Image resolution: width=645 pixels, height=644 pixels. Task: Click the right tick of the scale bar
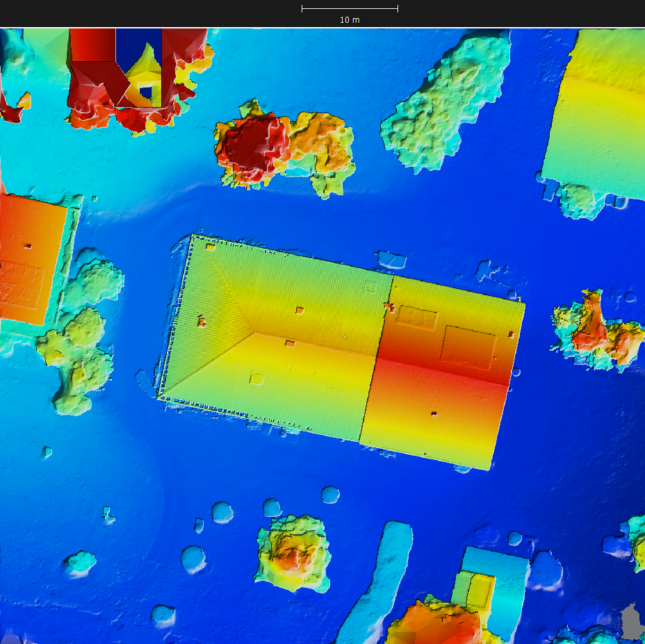click(x=397, y=9)
